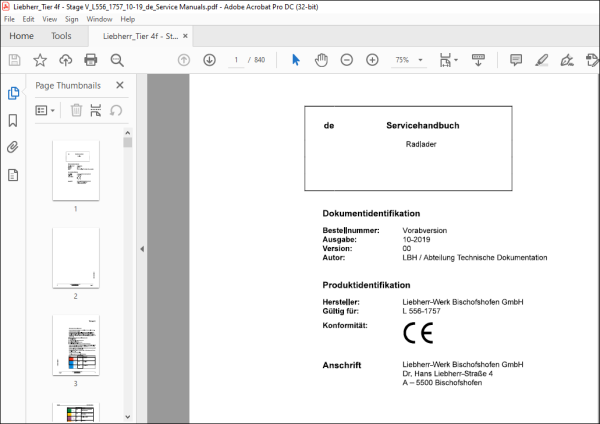This screenshot has height=424, width=600.
Task: Open the Window menu
Action: (99, 19)
